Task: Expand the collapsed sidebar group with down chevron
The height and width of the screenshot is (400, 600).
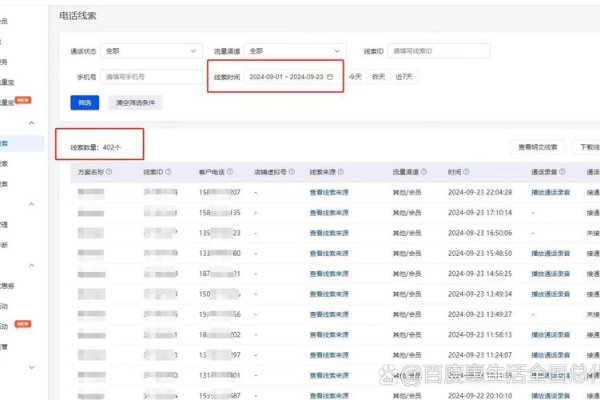Action: (32, 367)
